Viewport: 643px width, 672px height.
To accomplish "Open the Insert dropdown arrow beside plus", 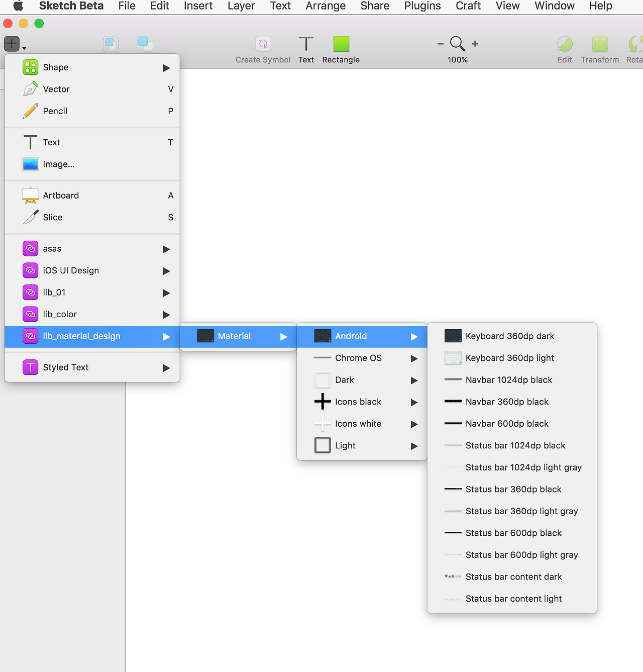I will [24, 48].
